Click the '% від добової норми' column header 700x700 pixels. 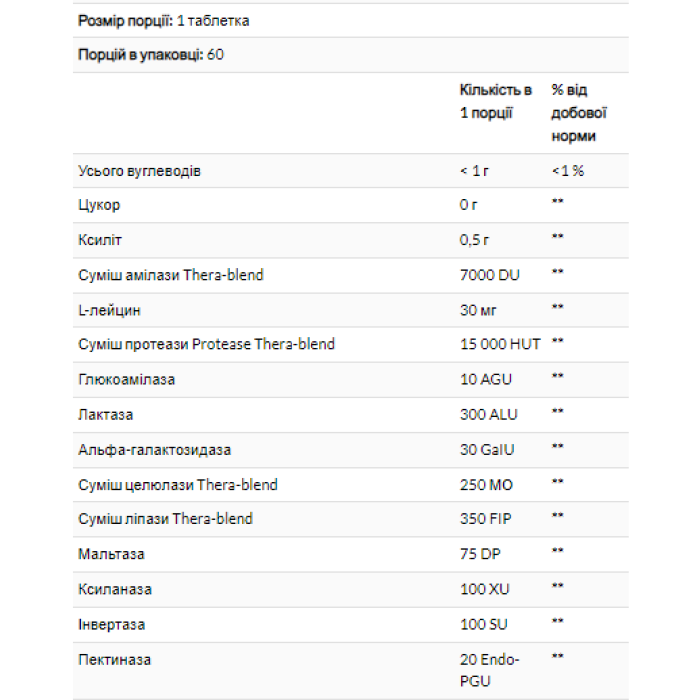(580, 112)
